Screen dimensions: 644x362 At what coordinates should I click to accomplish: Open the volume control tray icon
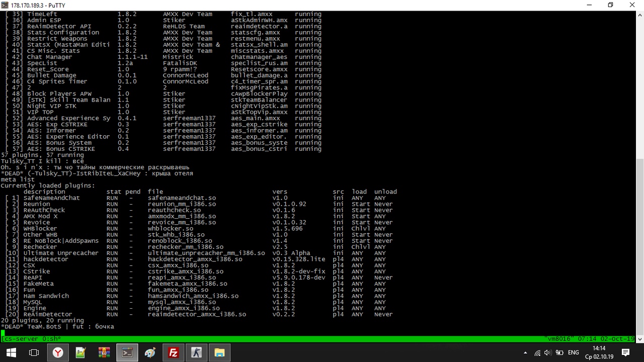pos(548,353)
